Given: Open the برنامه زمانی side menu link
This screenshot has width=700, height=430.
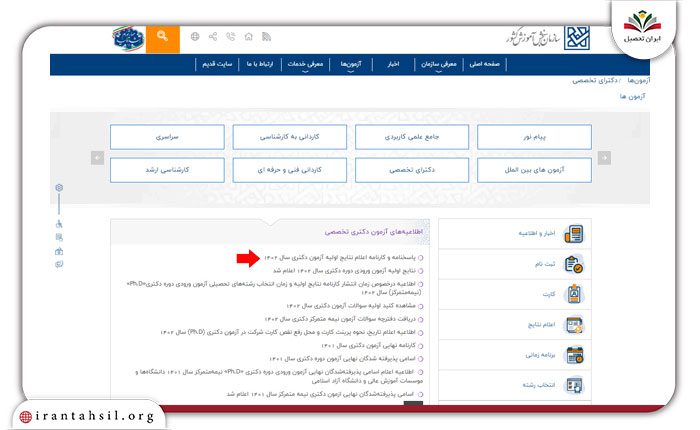Looking at the screenshot, I should [x=540, y=355].
